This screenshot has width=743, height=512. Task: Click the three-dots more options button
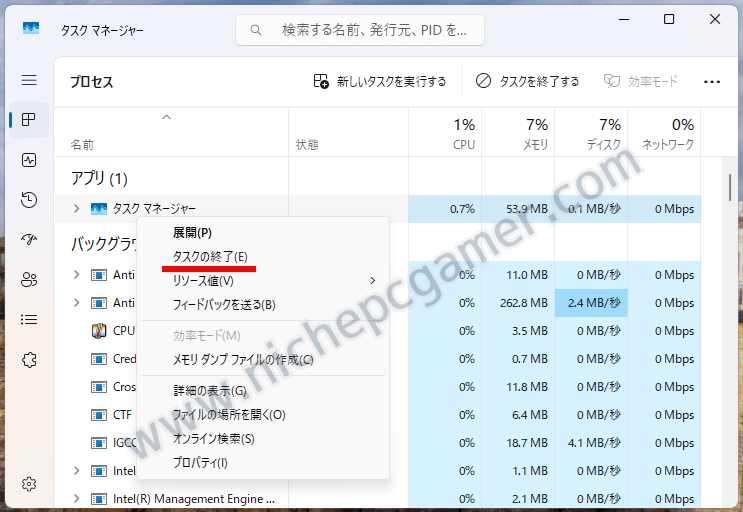(x=712, y=82)
